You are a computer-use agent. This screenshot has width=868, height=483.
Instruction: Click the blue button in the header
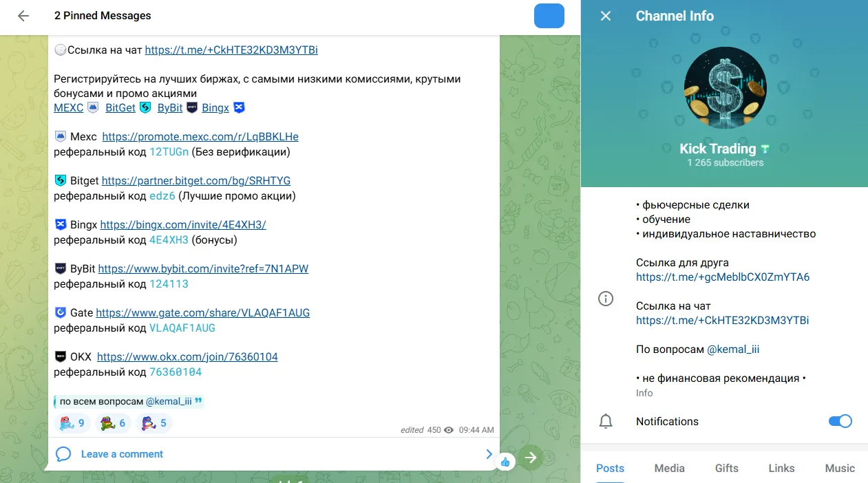549,16
